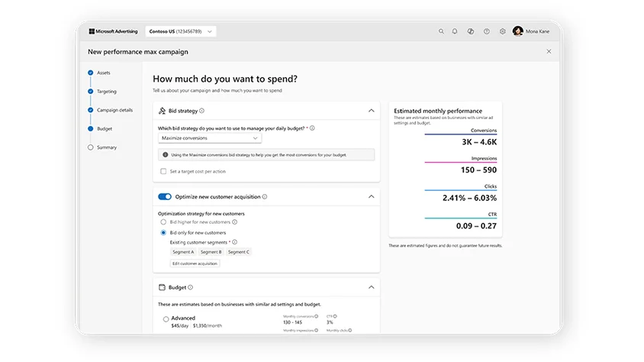Check Set a target cost per action
644x362 pixels.
pos(163,171)
